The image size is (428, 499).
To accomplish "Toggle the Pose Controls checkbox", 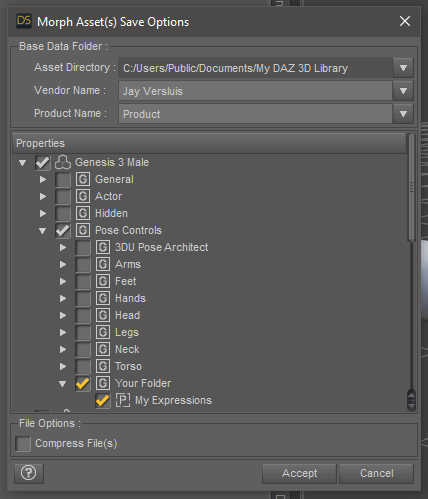I will click(63, 231).
